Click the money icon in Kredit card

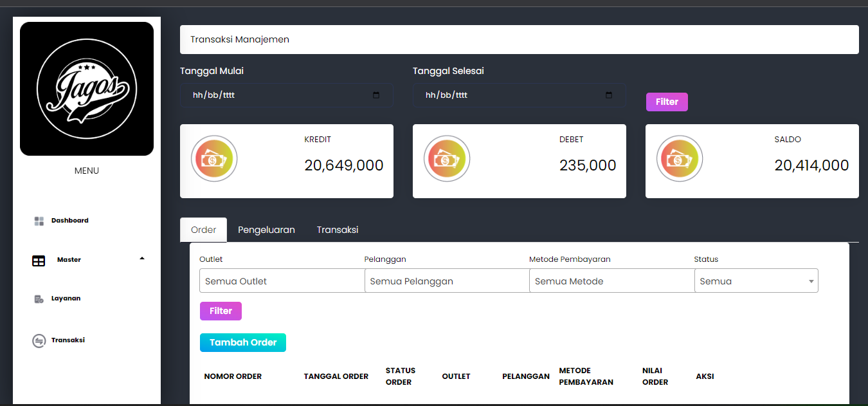[x=214, y=158]
